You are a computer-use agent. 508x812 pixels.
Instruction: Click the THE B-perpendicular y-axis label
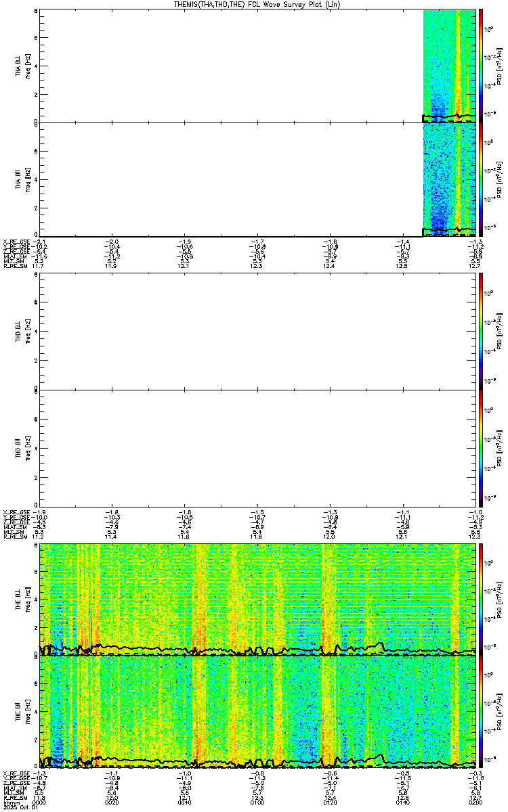point(19,600)
